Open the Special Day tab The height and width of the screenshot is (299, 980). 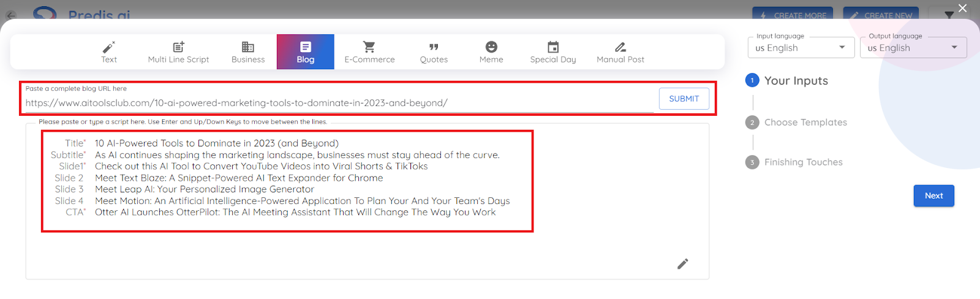click(x=553, y=52)
